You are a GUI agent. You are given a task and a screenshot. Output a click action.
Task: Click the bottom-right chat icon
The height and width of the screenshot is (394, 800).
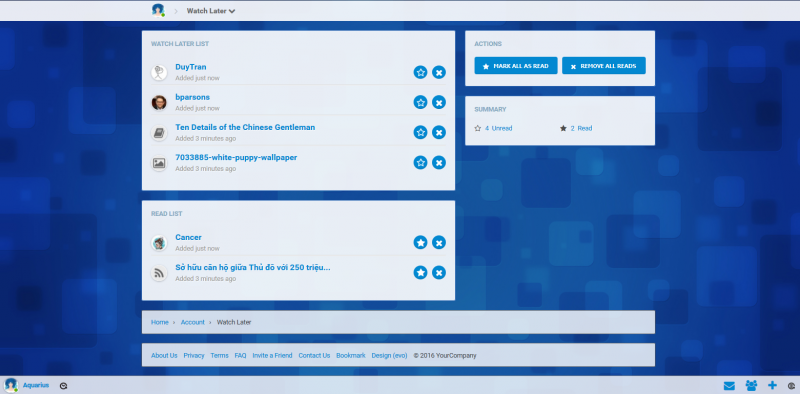point(792,386)
